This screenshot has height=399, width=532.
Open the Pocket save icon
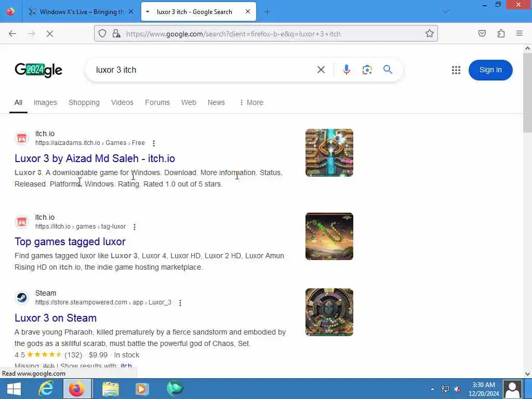click(x=482, y=34)
